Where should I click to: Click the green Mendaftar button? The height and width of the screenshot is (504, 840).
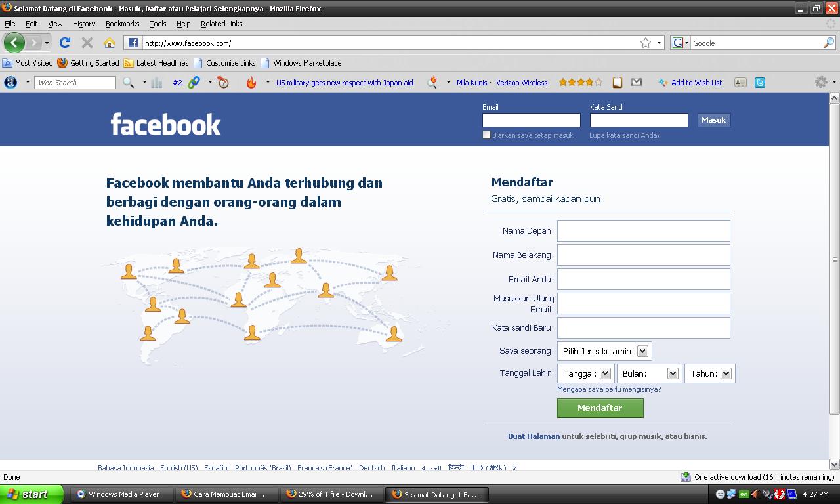[599, 408]
